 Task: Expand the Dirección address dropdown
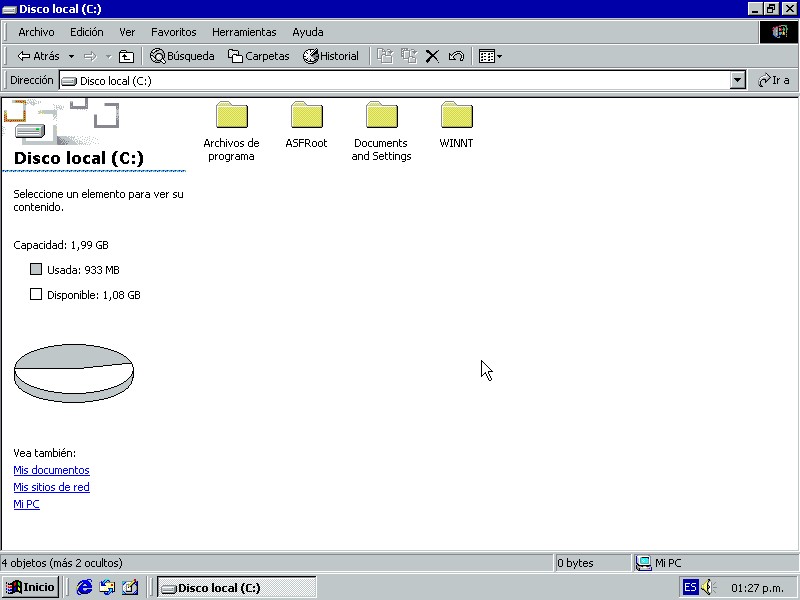click(x=738, y=81)
